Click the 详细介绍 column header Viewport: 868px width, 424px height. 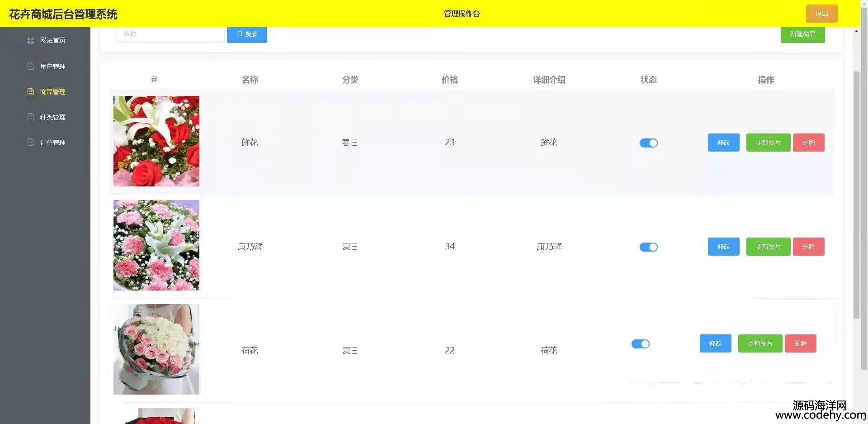coord(549,80)
